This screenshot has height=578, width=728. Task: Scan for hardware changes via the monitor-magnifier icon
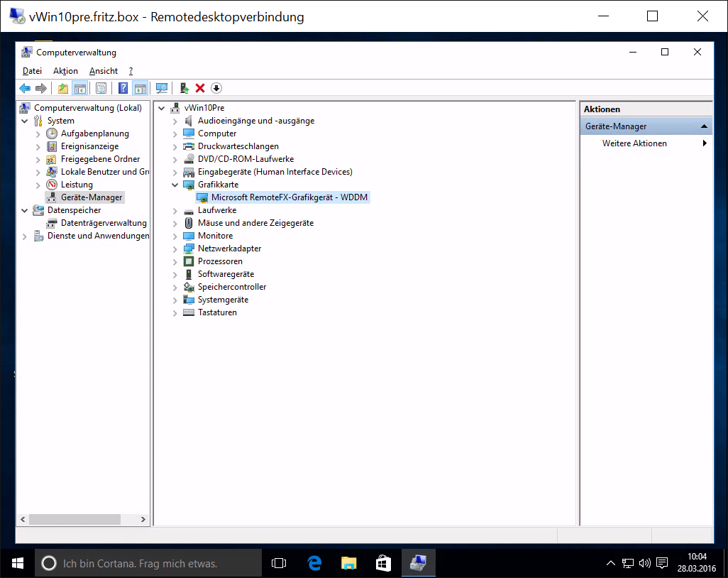click(162, 88)
